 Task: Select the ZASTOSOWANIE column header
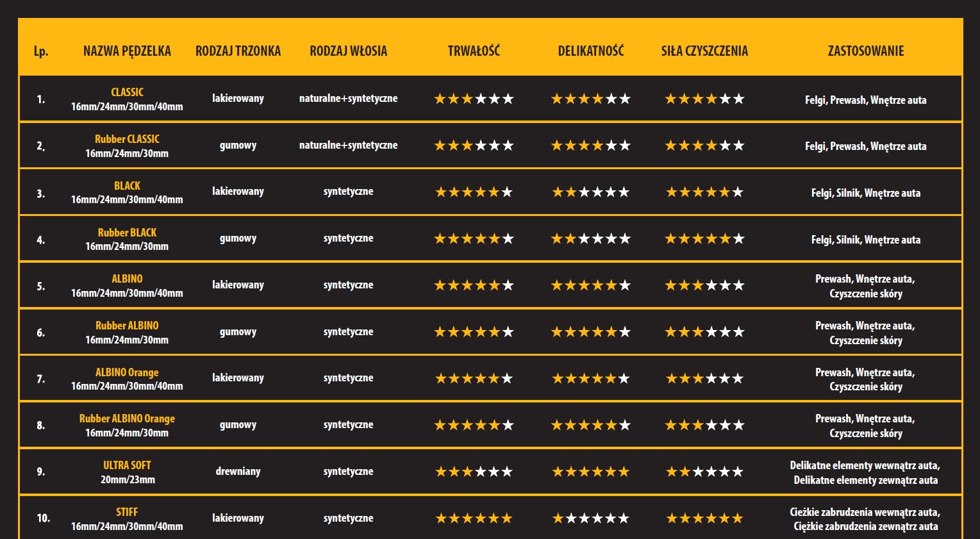pos(865,51)
